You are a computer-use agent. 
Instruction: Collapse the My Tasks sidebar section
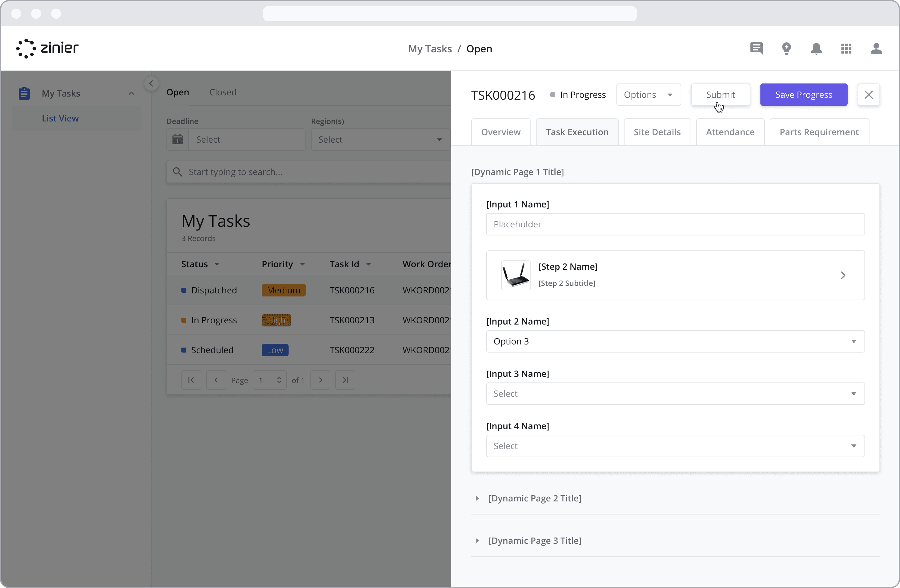131,93
